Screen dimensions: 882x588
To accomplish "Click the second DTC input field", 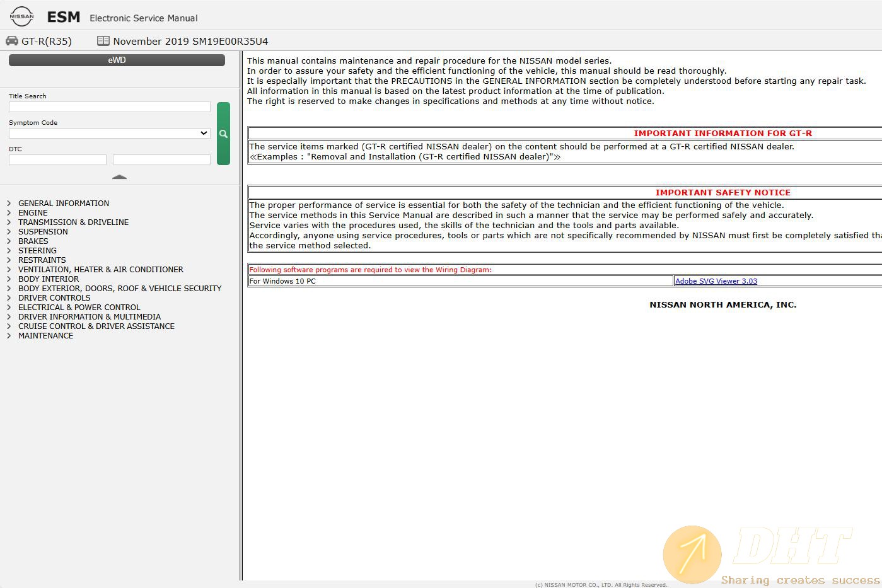I will pos(161,160).
